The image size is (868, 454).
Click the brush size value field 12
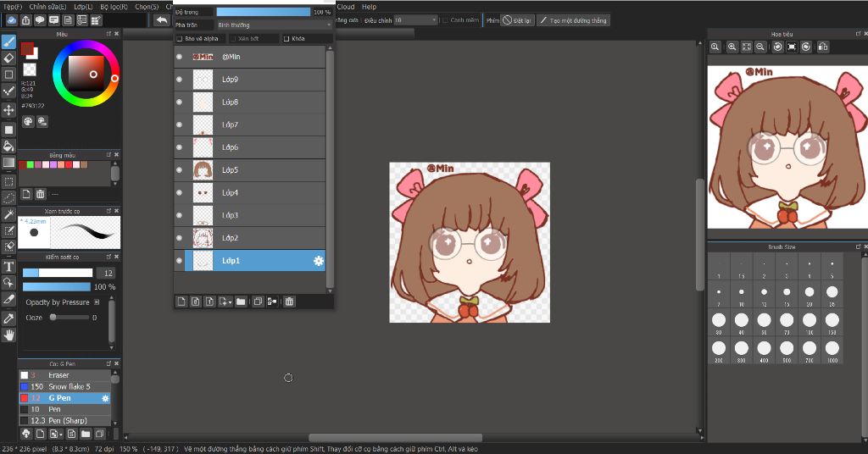(105, 274)
